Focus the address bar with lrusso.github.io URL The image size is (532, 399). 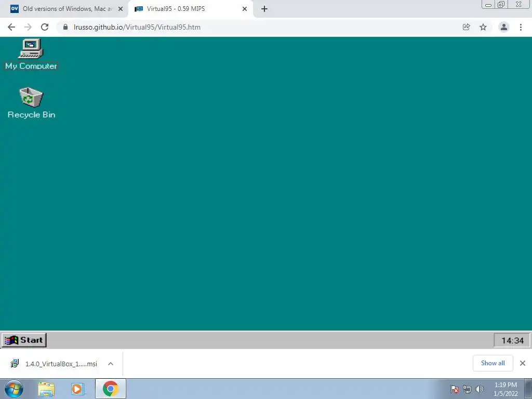tap(258, 27)
